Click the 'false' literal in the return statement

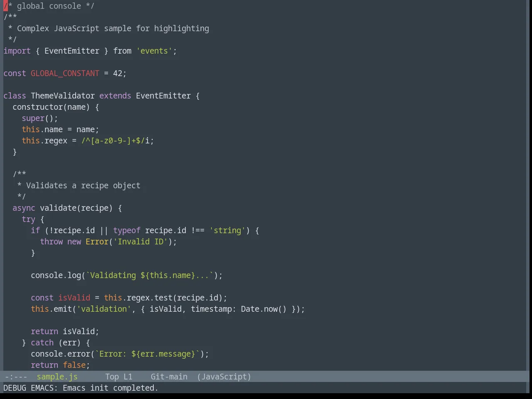pos(74,365)
